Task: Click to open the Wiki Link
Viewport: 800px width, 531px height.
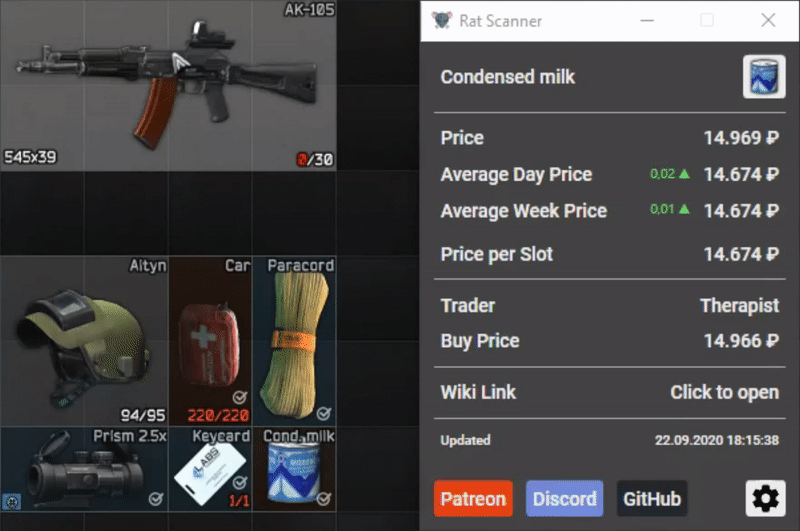Action: point(724,392)
